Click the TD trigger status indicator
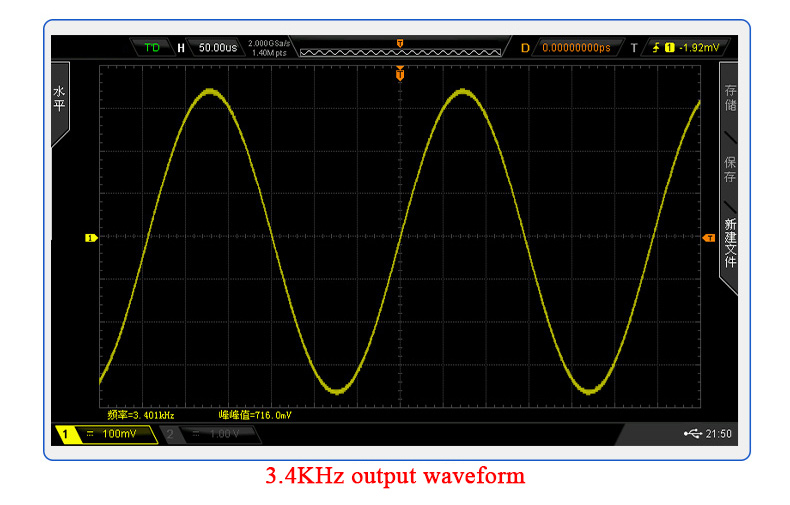This screenshot has height=505, width=790. point(151,47)
